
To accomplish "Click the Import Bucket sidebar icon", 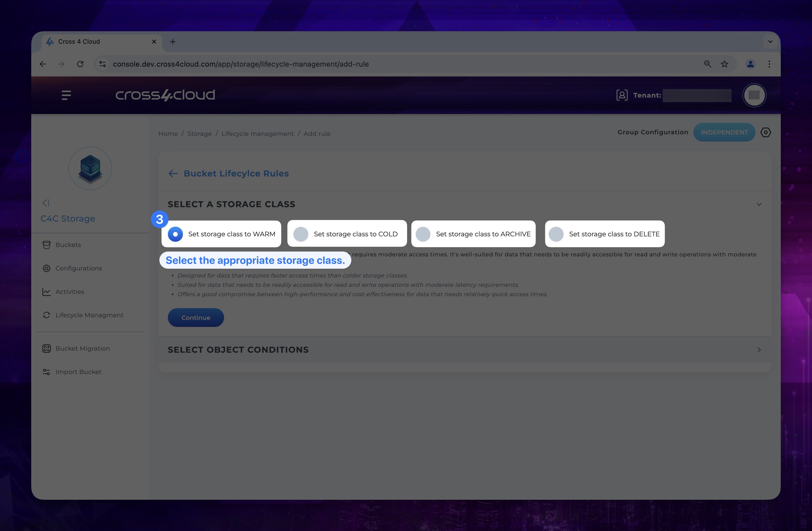I will pyautogui.click(x=46, y=372).
